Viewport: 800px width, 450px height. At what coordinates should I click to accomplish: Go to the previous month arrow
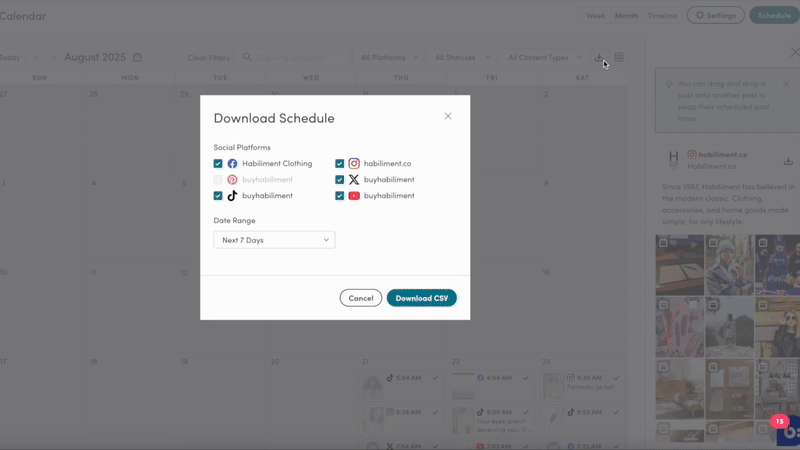(x=36, y=57)
